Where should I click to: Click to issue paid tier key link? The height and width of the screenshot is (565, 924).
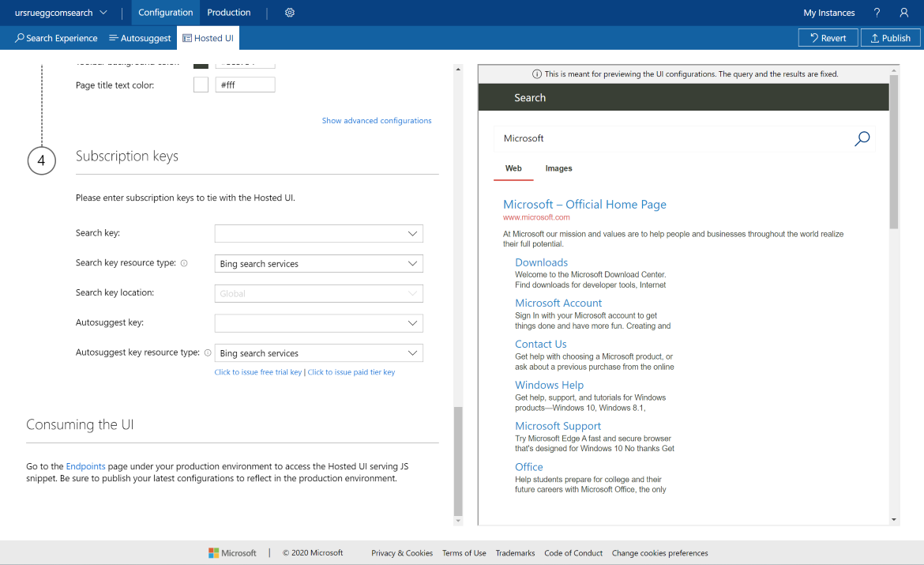(351, 372)
